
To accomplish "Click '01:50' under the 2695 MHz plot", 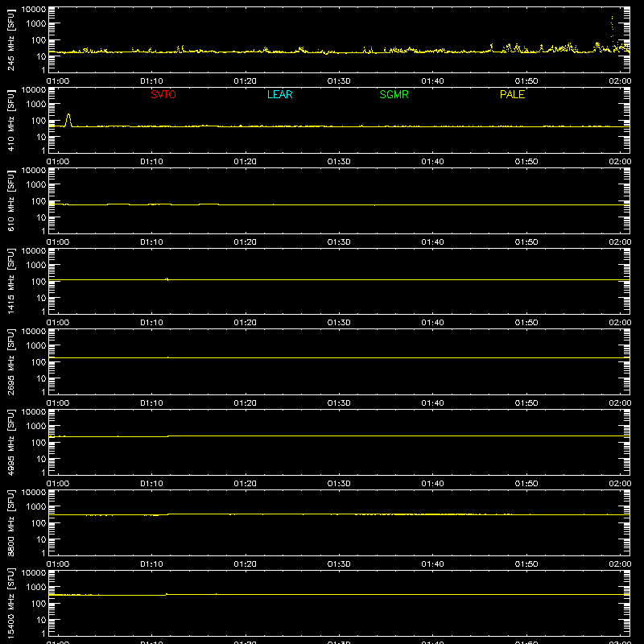I will [x=526, y=403].
